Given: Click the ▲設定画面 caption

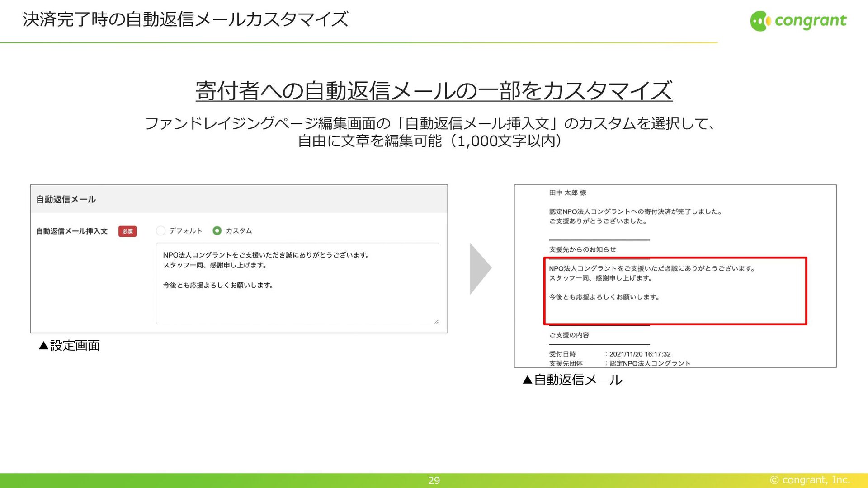Looking at the screenshot, I should click(69, 346).
